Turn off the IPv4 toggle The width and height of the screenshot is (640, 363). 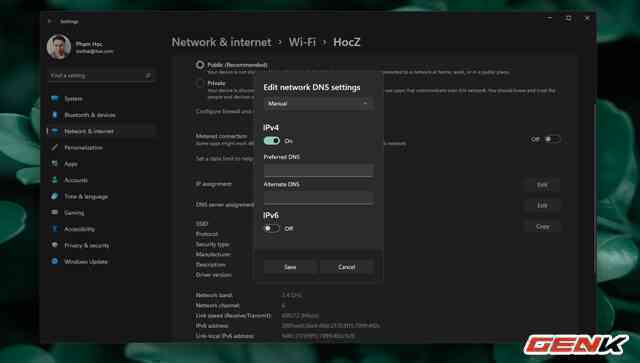click(271, 141)
